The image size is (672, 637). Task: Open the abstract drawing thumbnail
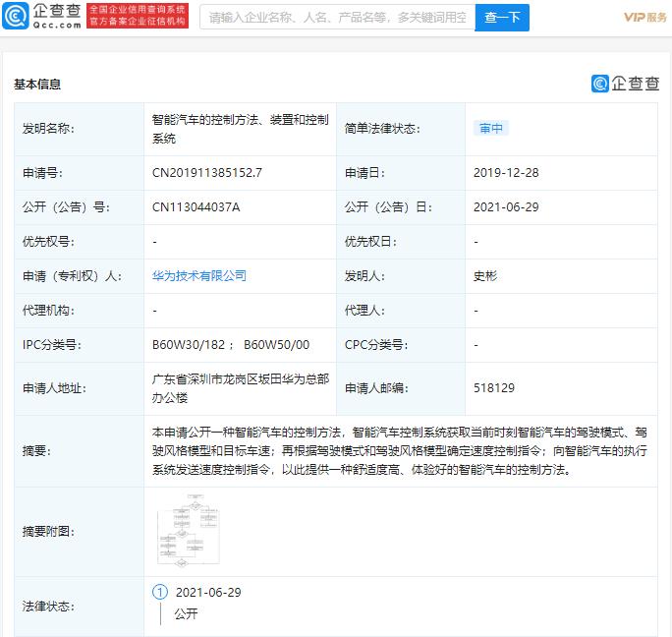click(x=189, y=530)
